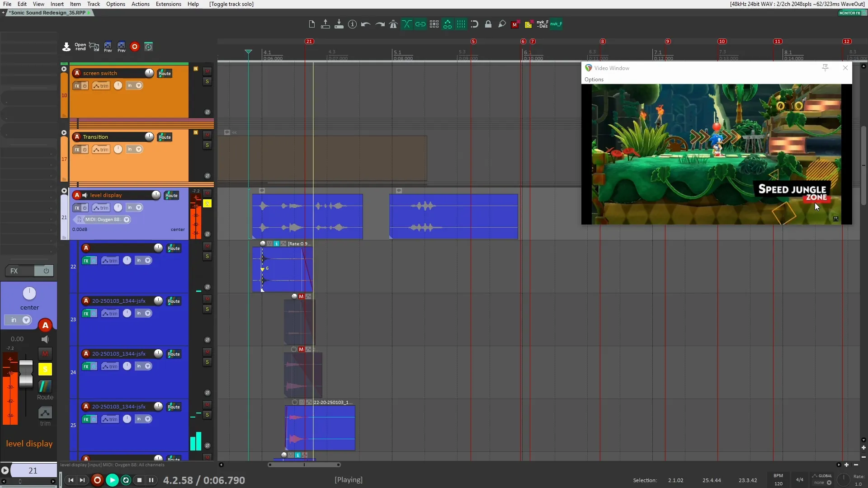The image size is (868, 488).
Task: Click the highlighter marker toolbar icon
Action: pyautogui.click(x=502, y=24)
